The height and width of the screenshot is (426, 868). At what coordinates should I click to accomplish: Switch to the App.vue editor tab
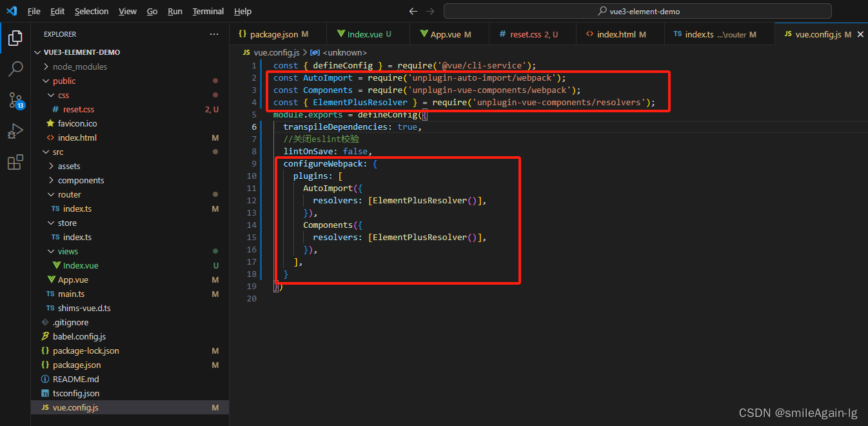445,34
